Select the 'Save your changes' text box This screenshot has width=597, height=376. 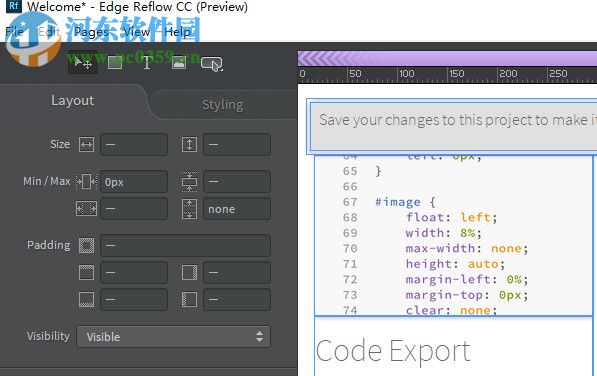click(453, 127)
